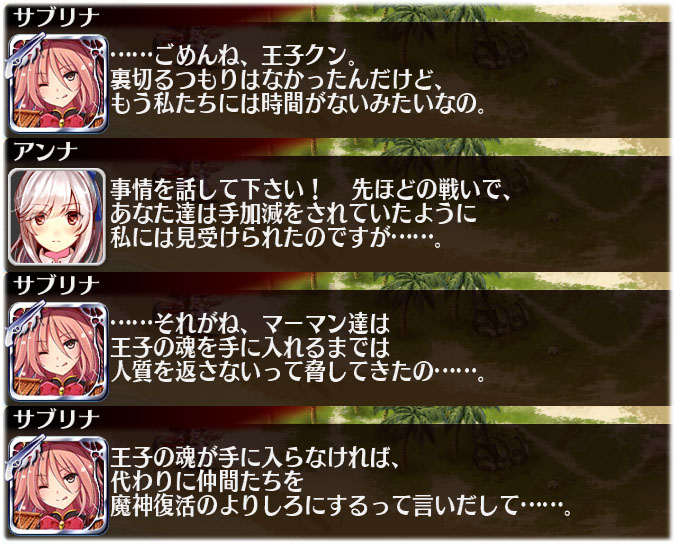Click Sabrina's portrait in the first dialogue
Screen dimensions: 675x544
pos(57,83)
